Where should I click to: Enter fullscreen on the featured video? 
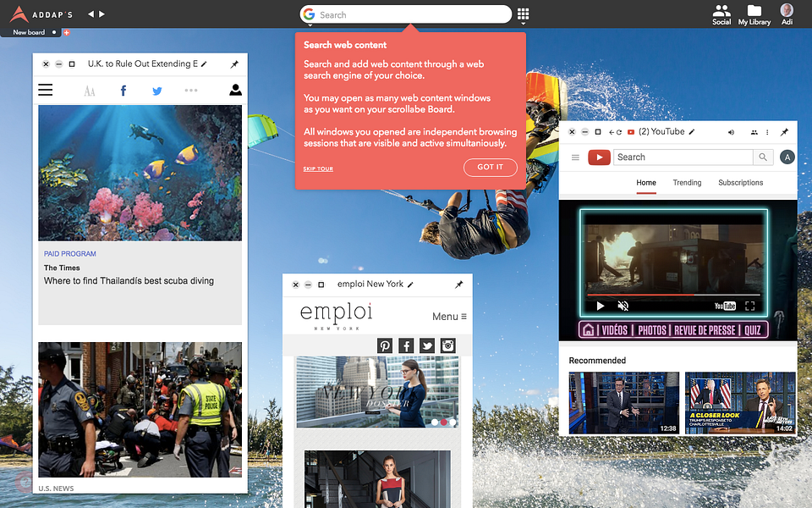click(749, 306)
